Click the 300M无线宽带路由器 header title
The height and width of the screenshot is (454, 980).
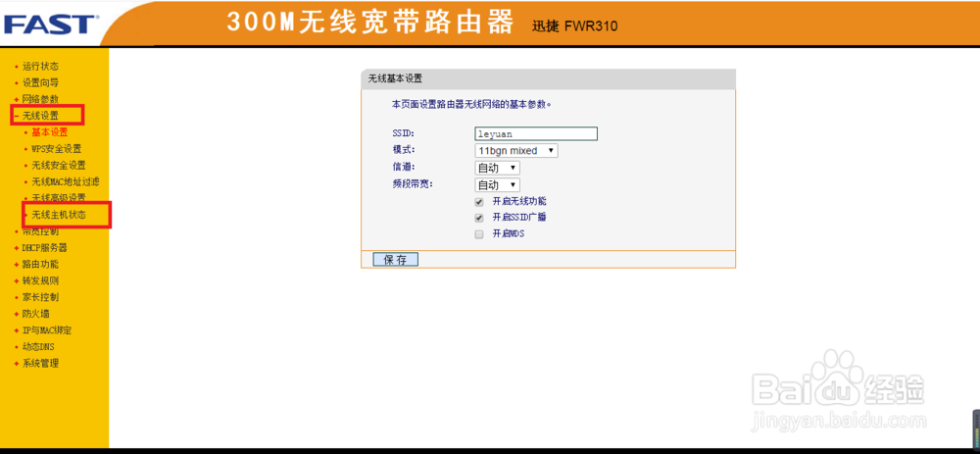(x=370, y=23)
